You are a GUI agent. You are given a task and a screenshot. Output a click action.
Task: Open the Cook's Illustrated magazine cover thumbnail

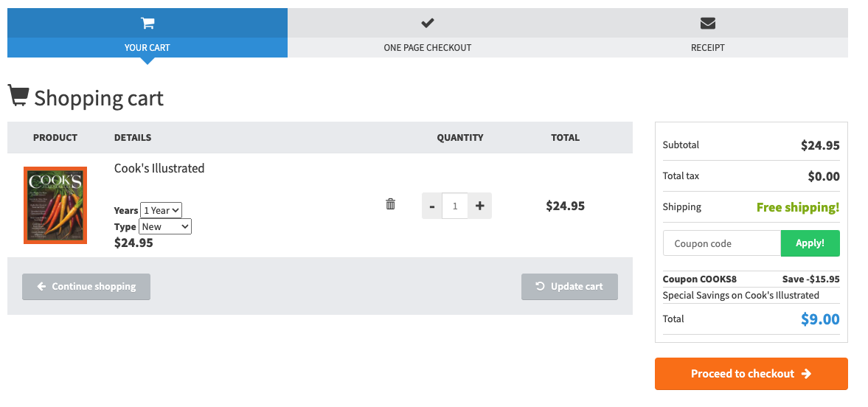point(55,205)
